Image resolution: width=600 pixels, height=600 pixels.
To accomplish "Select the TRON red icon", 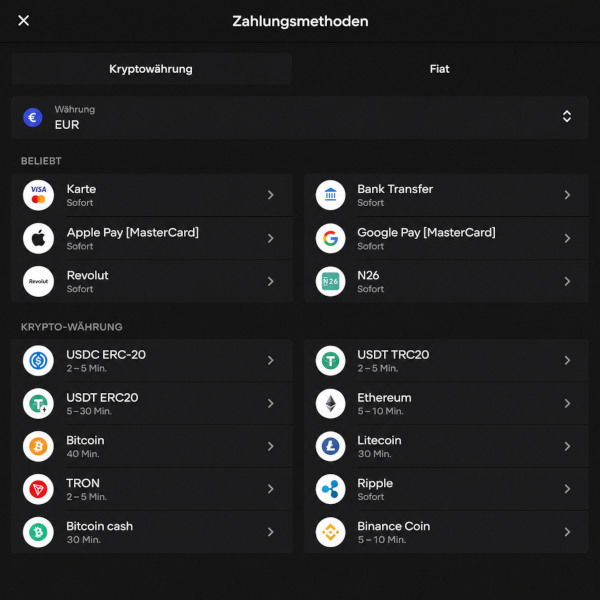I will tap(38, 489).
